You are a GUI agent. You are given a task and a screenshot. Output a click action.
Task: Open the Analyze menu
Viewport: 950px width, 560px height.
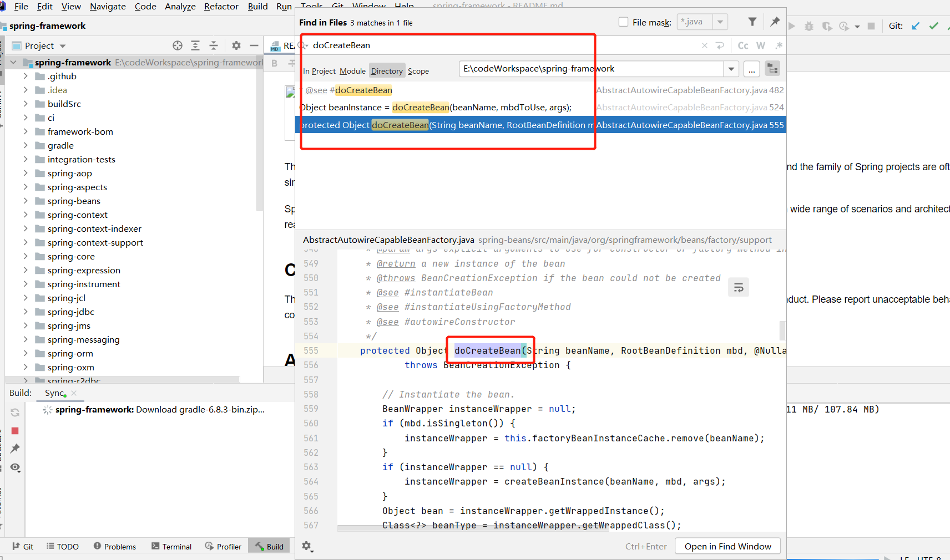coord(180,6)
